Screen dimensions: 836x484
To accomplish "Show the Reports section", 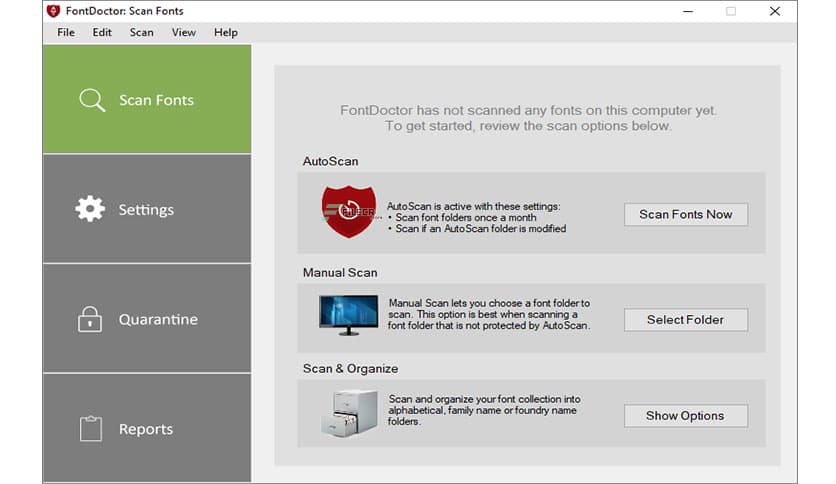I will [x=147, y=429].
